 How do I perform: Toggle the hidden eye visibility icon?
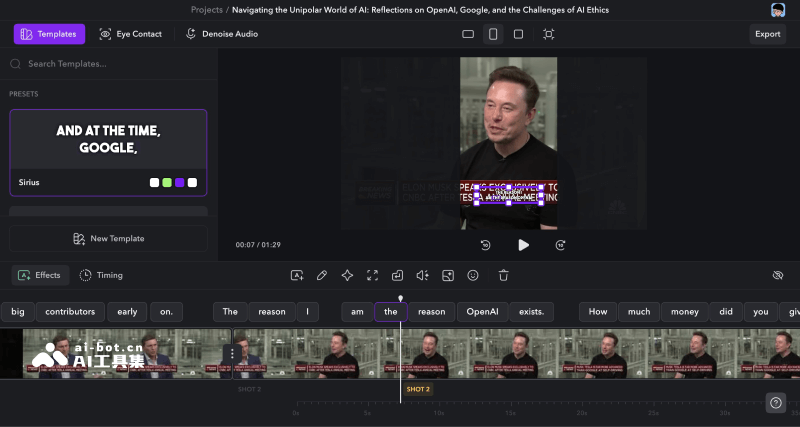click(778, 275)
